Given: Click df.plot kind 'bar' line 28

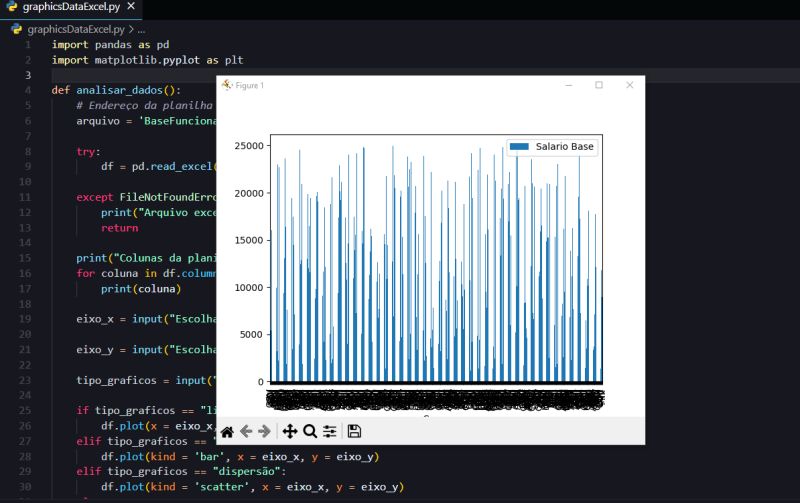Looking at the screenshot, I should click(240, 457).
